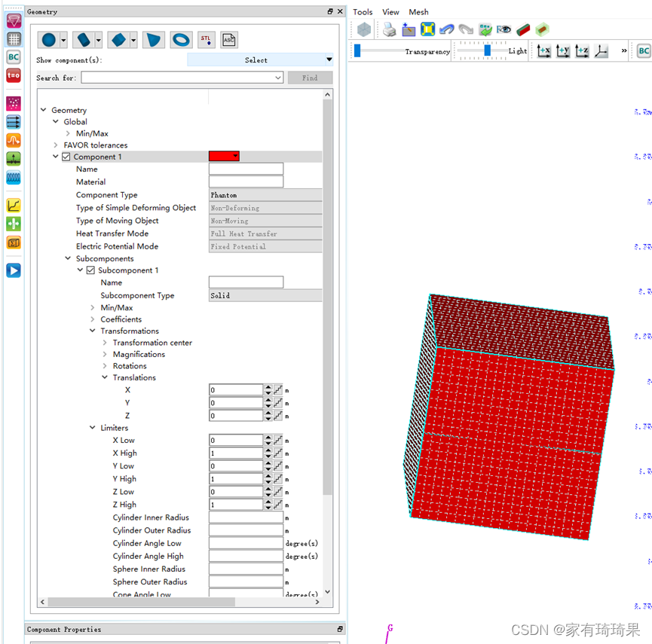Open the Subcomponent Type Solid dropdown
652x644 pixels.
(x=265, y=295)
